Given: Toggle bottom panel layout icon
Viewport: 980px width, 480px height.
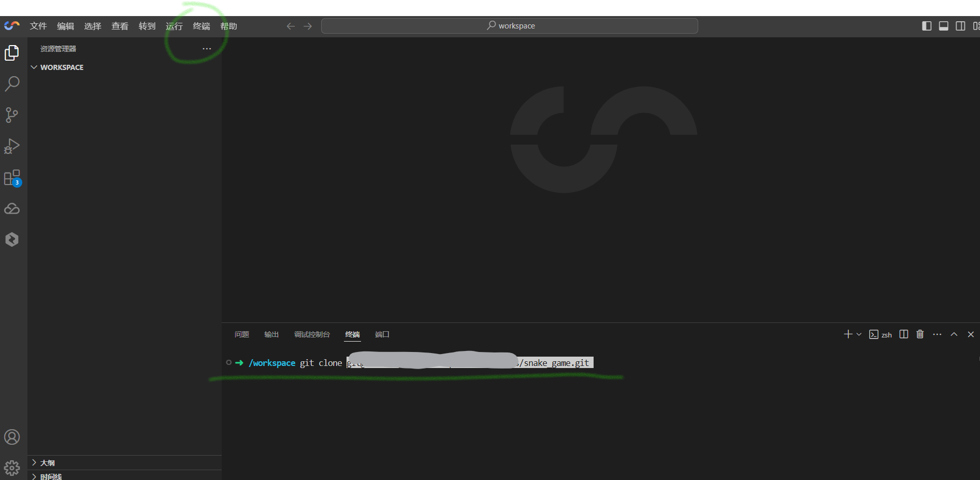Looking at the screenshot, I should pyautogui.click(x=943, y=26).
